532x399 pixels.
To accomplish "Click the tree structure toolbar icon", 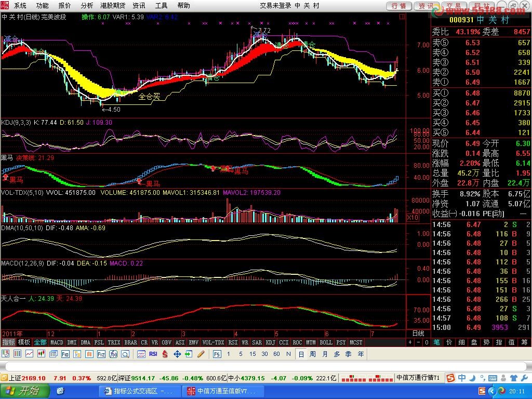I will click(x=77, y=354).
